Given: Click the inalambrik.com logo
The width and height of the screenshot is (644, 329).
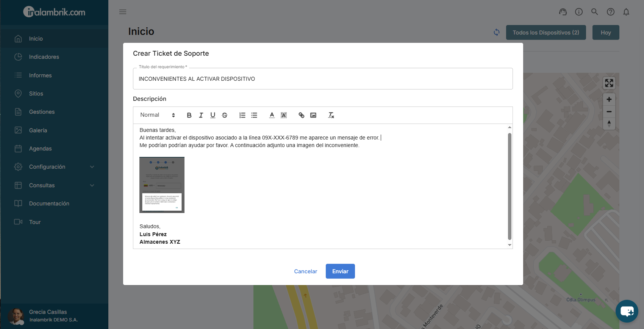Looking at the screenshot, I should (x=54, y=12).
